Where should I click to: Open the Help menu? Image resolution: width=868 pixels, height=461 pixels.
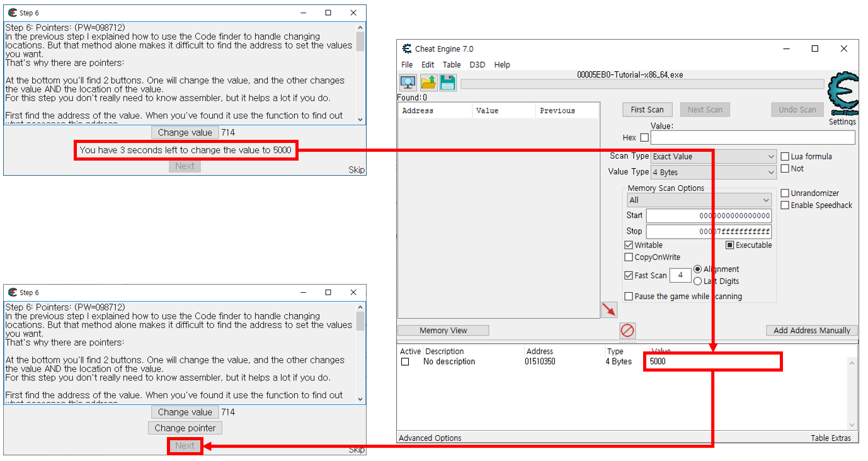pos(502,65)
